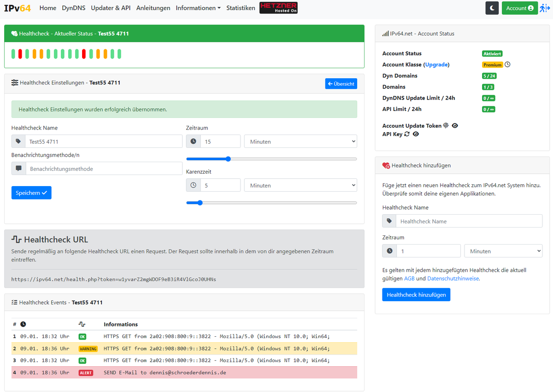Expand the Informationen dropdown menu

198,8
